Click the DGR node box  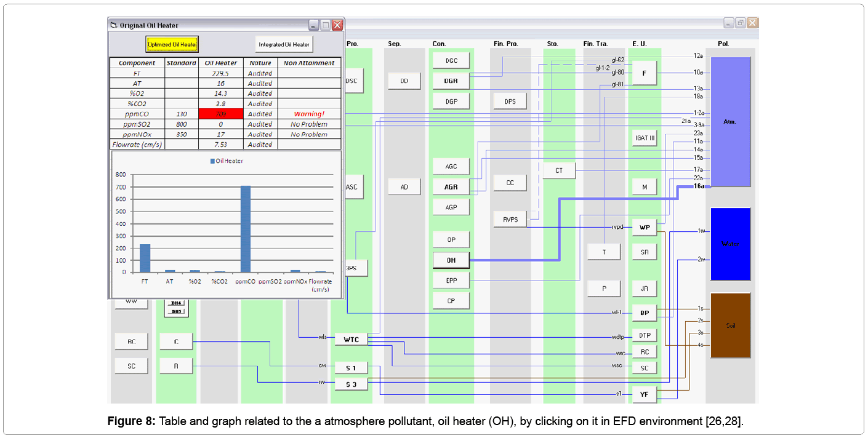click(x=451, y=81)
